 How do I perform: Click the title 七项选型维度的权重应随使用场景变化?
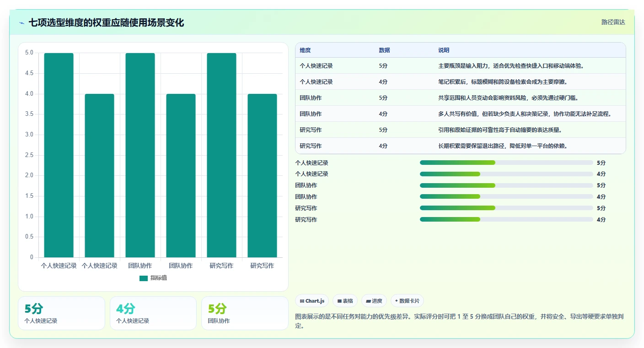coord(106,23)
